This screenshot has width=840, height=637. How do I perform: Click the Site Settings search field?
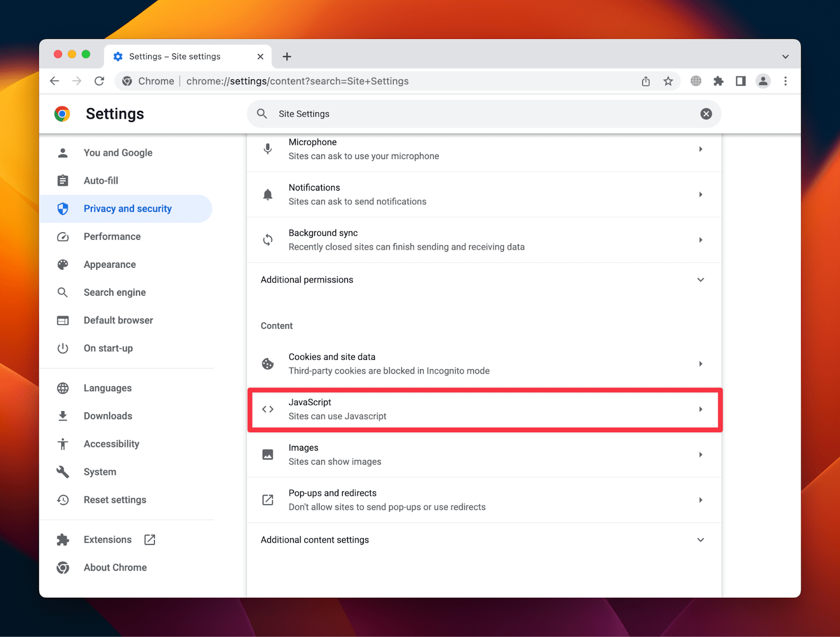(484, 114)
